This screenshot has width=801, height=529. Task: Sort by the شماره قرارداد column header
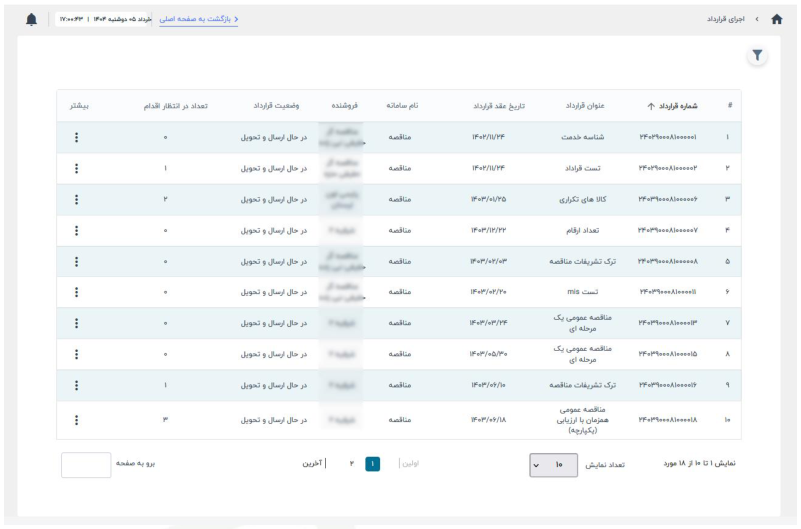(678, 106)
